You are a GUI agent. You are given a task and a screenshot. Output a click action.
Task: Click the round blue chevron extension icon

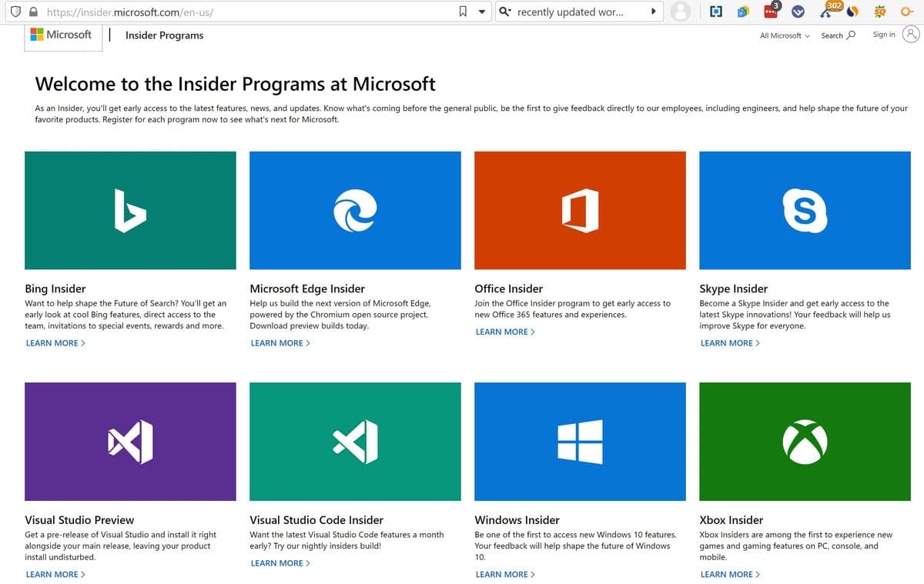[x=798, y=12]
